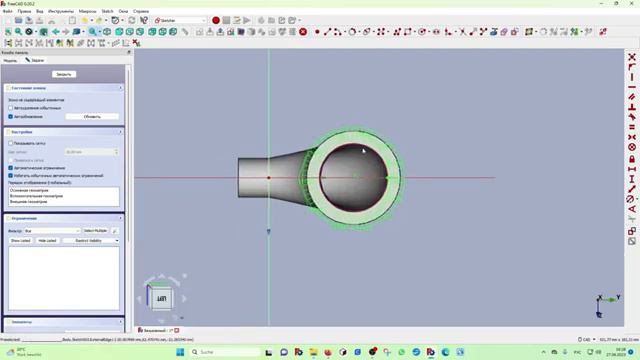Select the Create slot tool
This screenshot has width=640, height=360.
point(436,32)
